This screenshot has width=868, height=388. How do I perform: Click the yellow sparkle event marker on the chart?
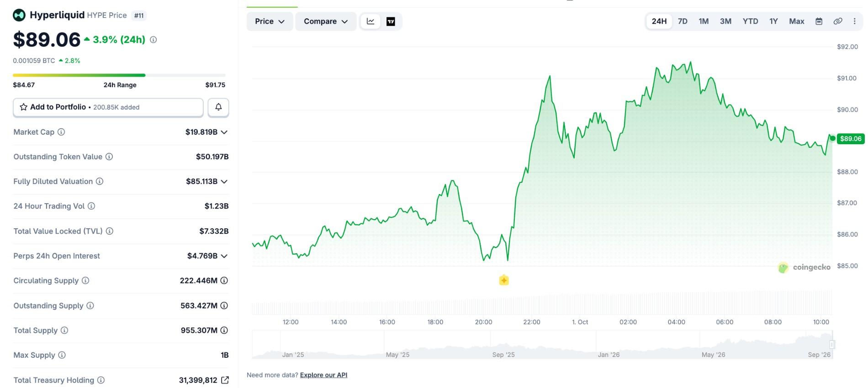[x=504, y=280]
